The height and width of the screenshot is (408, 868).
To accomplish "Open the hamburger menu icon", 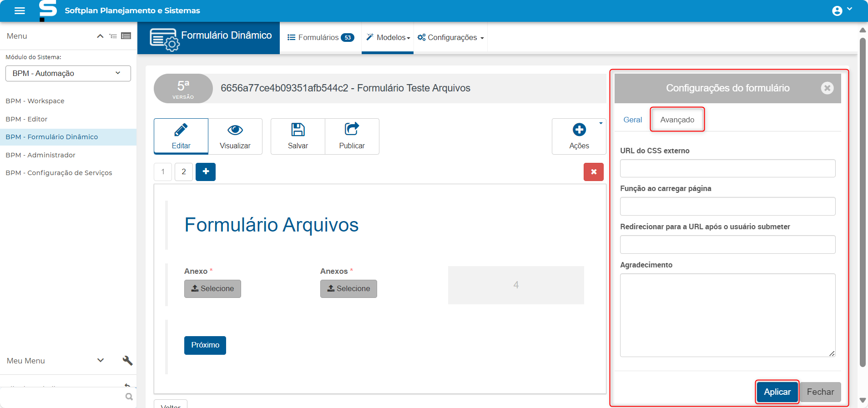I will (x=20, y=10).
